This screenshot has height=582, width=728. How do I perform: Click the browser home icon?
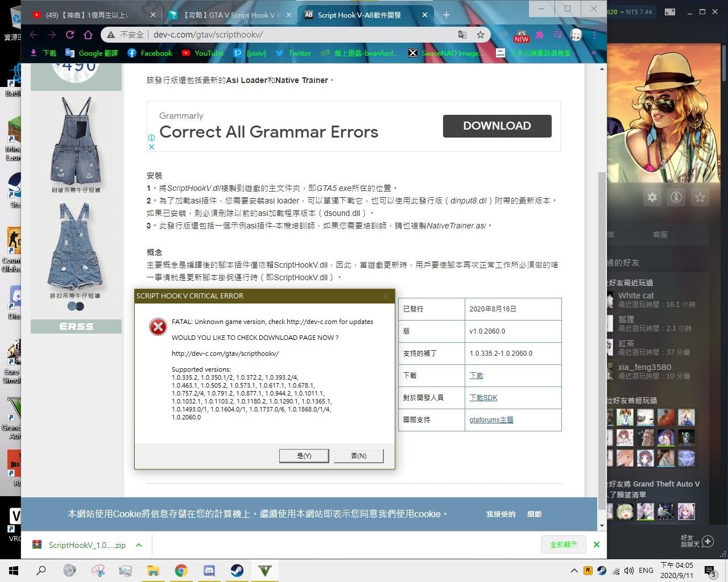pos(88,35)
